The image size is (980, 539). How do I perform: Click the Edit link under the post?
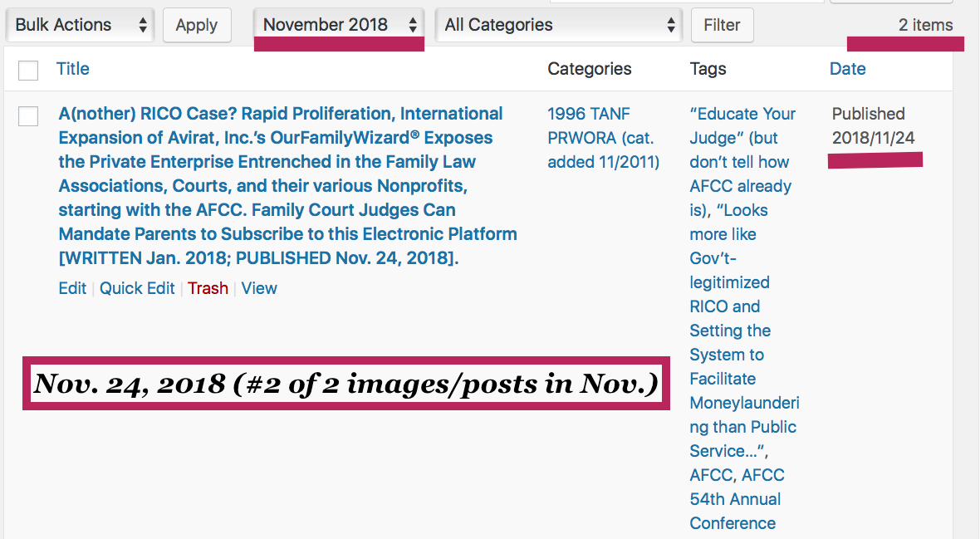pyautogui.click(x=72, y=288)
